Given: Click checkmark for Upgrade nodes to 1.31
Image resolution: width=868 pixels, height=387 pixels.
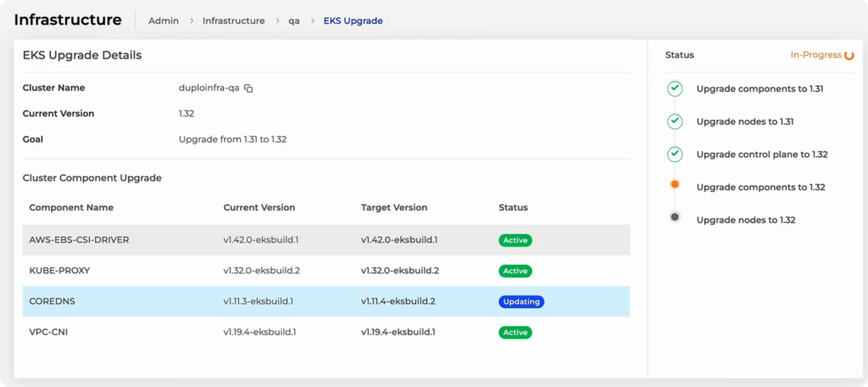Looking at the screenshot, I should (x=675, y=121).
